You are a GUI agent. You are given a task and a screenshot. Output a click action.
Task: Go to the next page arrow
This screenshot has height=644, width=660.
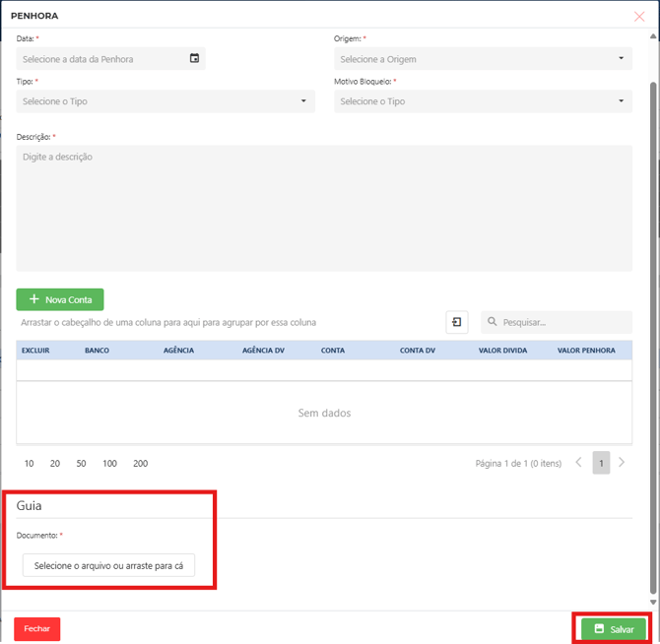(622, 463)
